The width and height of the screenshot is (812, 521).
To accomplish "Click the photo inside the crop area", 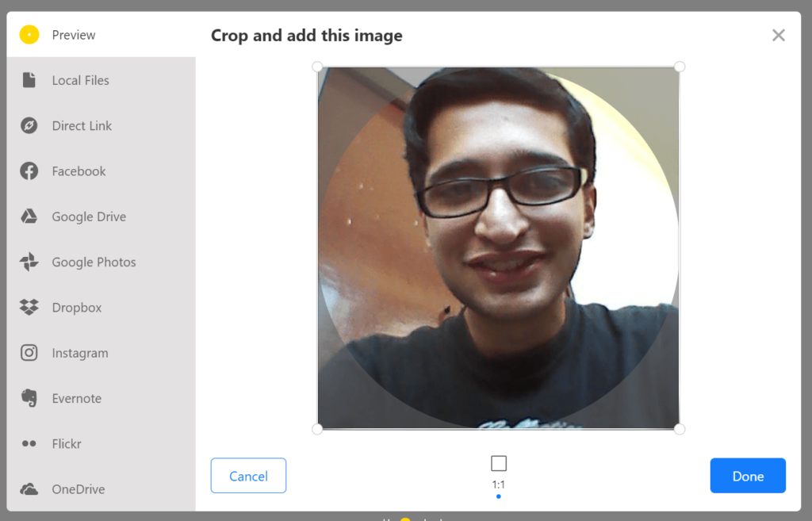I will tap(498, 247).
